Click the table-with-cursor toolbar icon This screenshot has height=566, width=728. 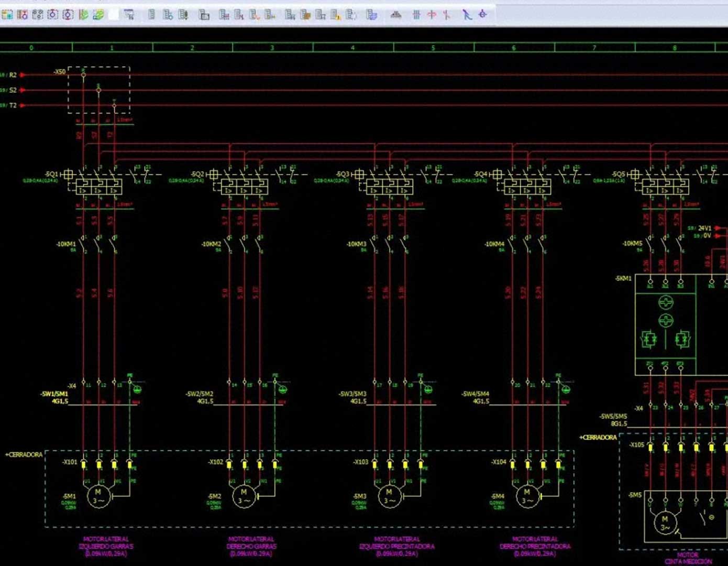(x=129, y=15)
